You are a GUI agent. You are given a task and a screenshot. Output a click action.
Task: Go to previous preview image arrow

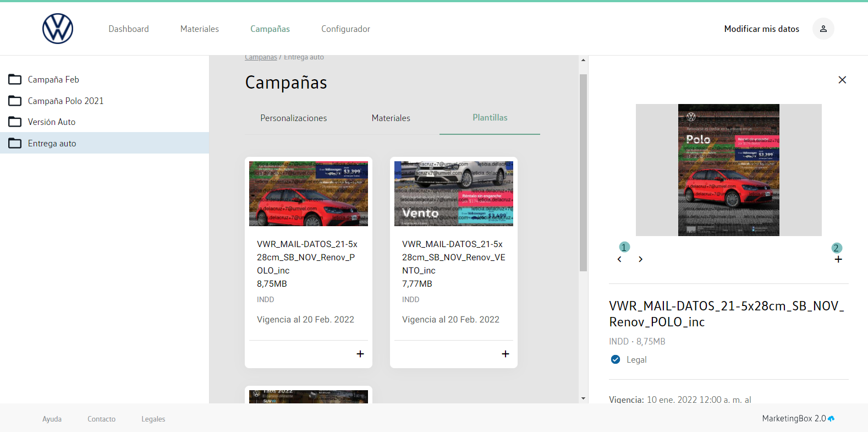pyautogui.click(x=619, y=259)
